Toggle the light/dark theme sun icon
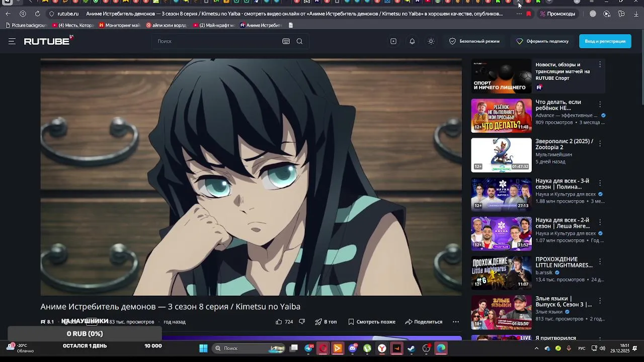Screen dimensions: 644x362 point(431,41)
